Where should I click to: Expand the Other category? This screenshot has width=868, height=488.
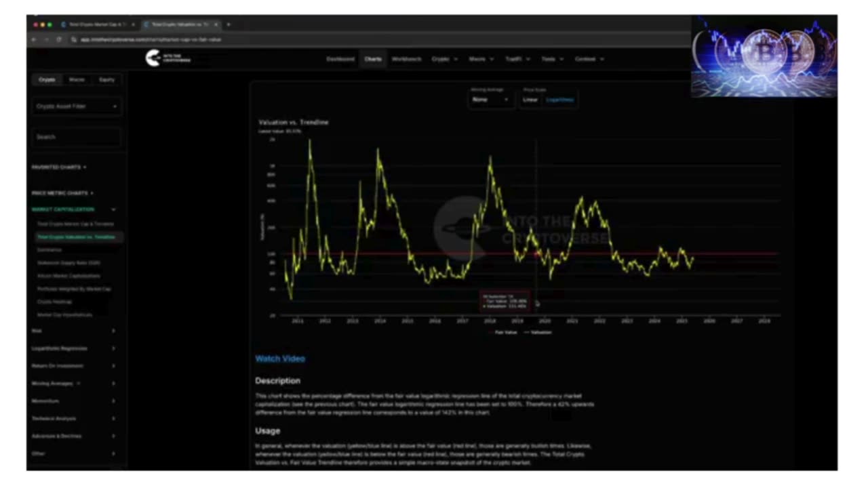74,453
